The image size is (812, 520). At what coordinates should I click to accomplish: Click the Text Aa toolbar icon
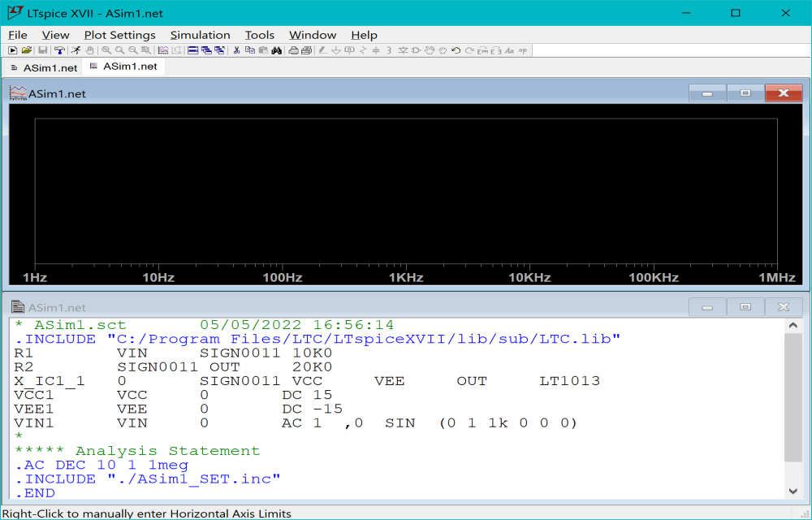click(509, 50)
